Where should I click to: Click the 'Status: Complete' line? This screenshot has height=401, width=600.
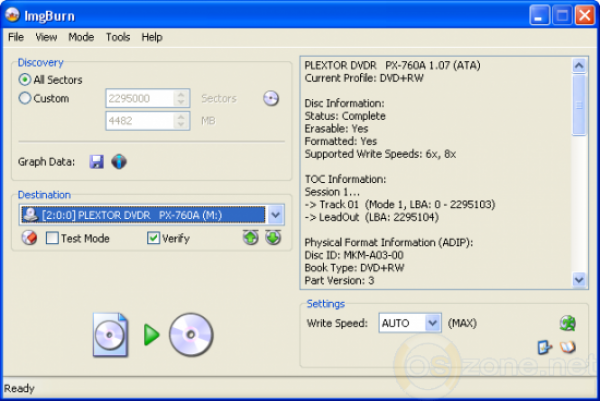[x=345, y=116]
